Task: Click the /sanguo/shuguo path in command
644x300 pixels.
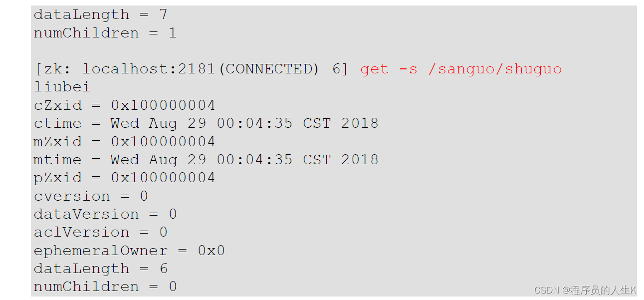Action: tap(495, 69)
